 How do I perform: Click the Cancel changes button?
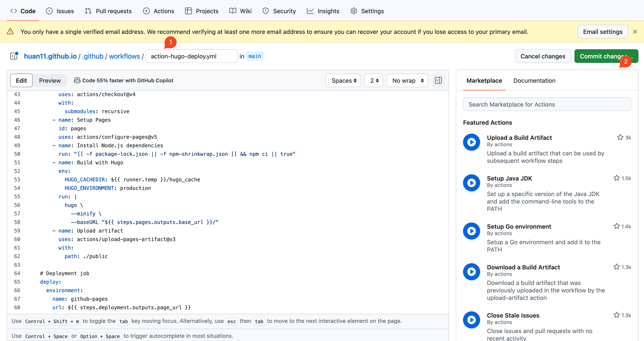[543, 56]
